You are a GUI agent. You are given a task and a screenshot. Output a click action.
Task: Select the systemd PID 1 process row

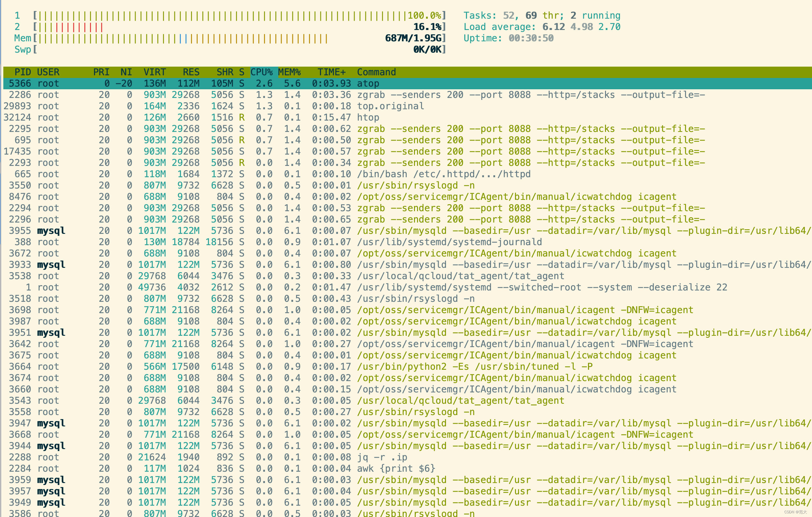pyautogui.click(x=407, y=287)
